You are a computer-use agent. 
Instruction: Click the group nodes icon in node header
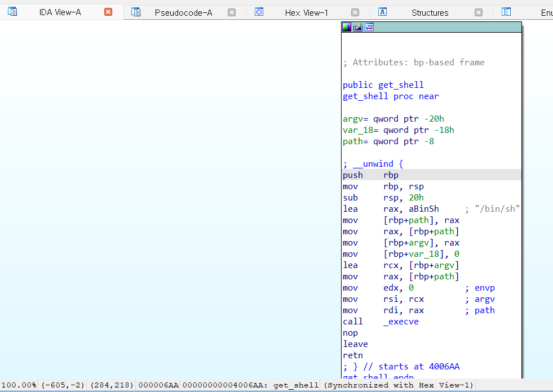pos(369,27)
